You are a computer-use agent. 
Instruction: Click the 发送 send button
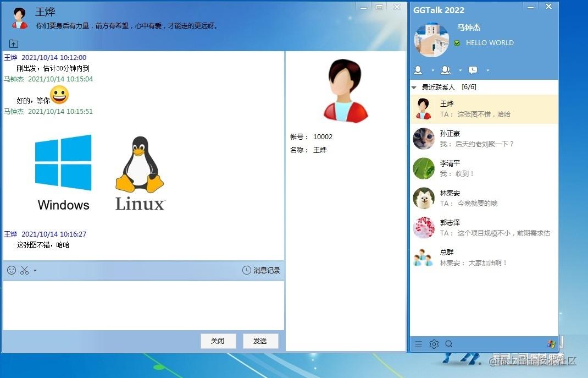(260, 341)
